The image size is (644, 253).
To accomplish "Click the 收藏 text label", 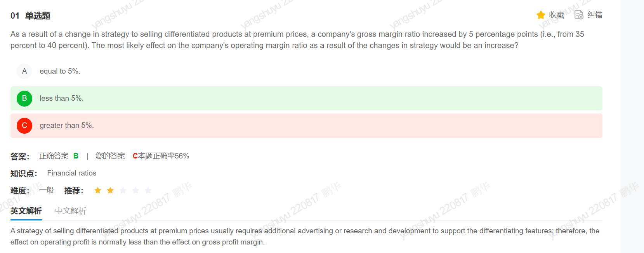I will [556, 15].
